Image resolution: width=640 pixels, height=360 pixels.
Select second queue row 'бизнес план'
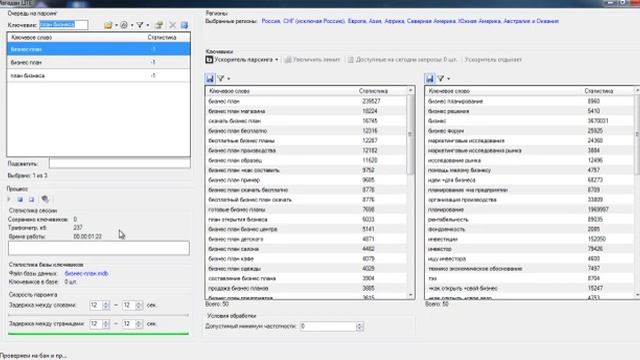(98, 62)
